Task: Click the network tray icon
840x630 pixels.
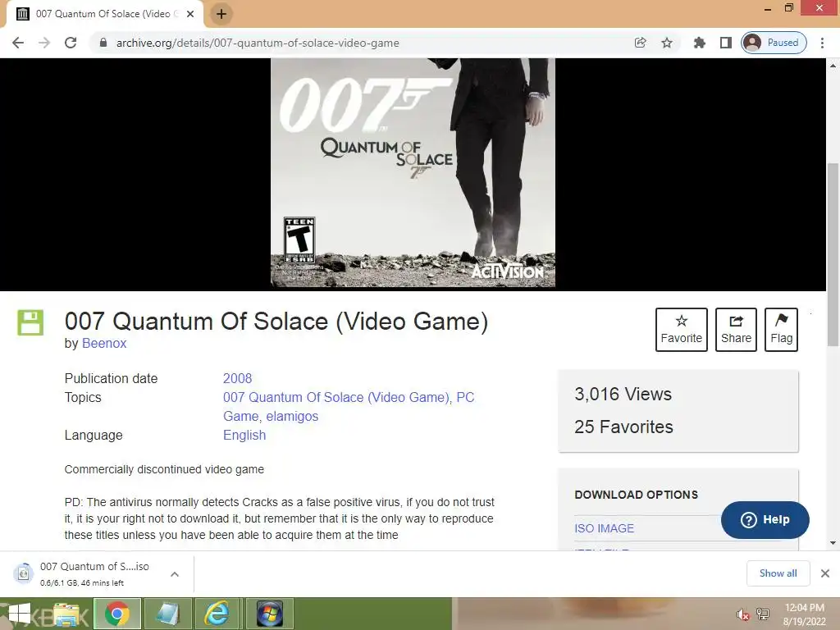Action: pyautogui.click(x=763, y=614)
